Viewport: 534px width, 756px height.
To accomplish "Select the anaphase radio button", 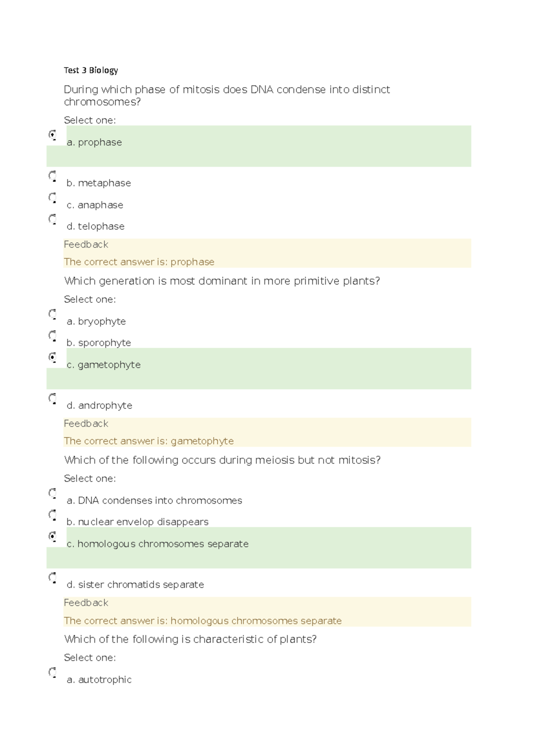I will [x=53, y=197].
